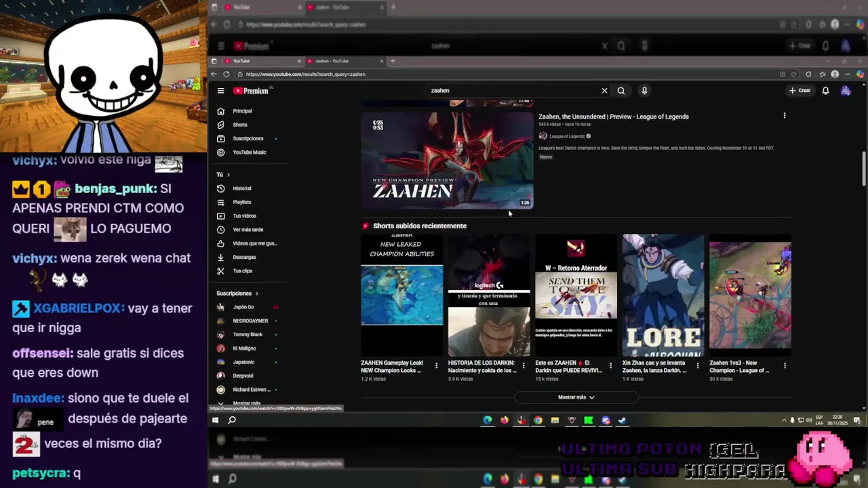Select the zaahen - YouTube browser tab
The width and height of the screenshot is (868, 488).
(x=344, y=61)
